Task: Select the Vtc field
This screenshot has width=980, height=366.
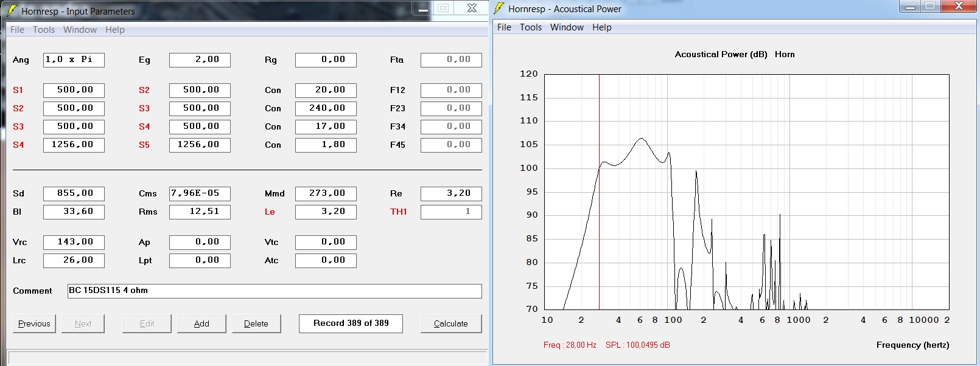Action: (326, 242)
